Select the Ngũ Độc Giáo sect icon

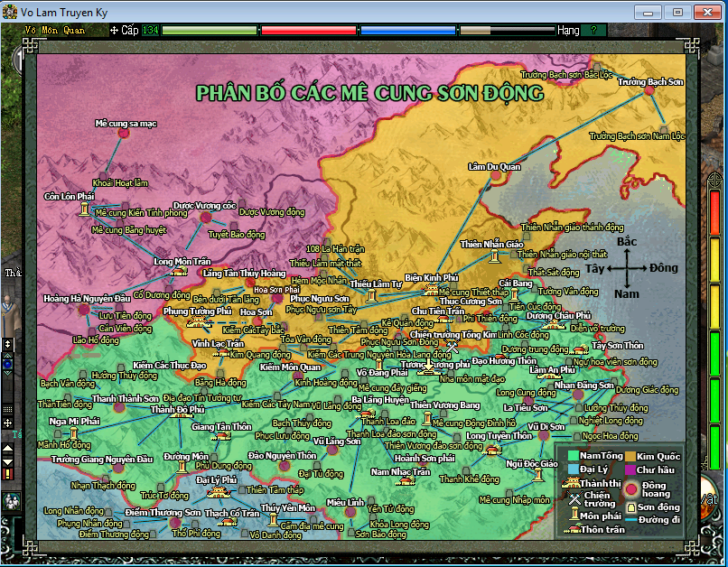click(x=537, y=475)
